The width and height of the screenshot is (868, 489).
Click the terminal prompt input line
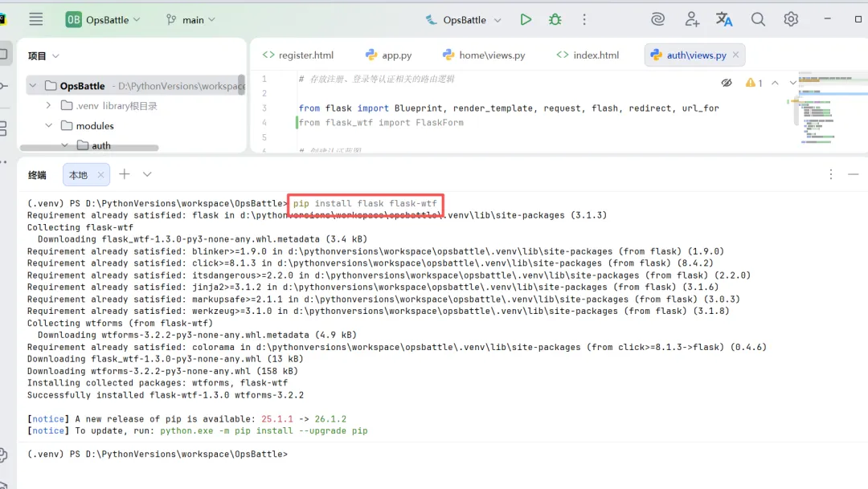pos(158,454)
